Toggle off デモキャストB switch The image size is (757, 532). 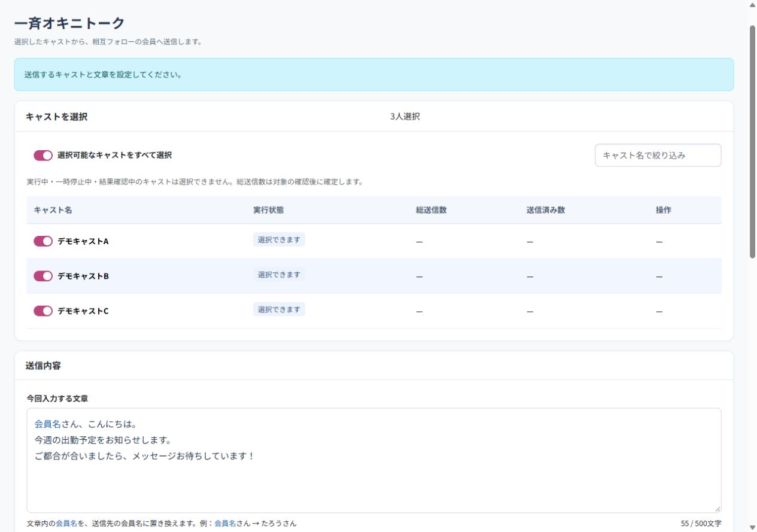point(43,276)
